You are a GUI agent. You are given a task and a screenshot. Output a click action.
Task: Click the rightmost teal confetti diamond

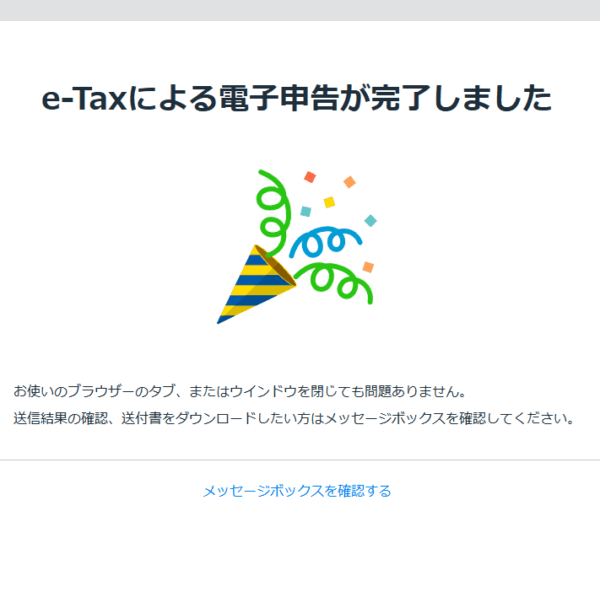tap(370, 220)
